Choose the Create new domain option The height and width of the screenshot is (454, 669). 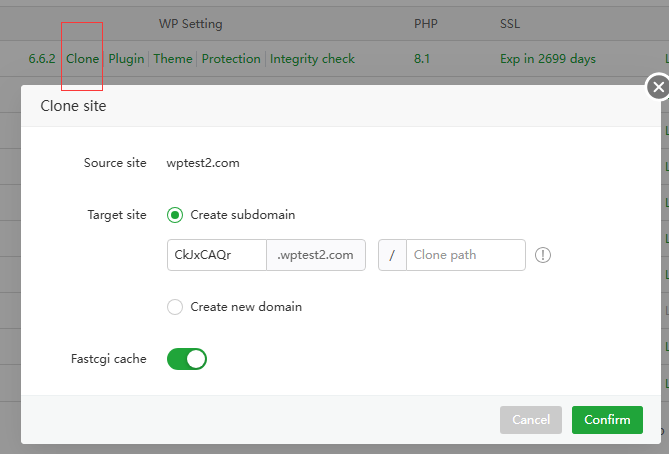pos(175,307)
